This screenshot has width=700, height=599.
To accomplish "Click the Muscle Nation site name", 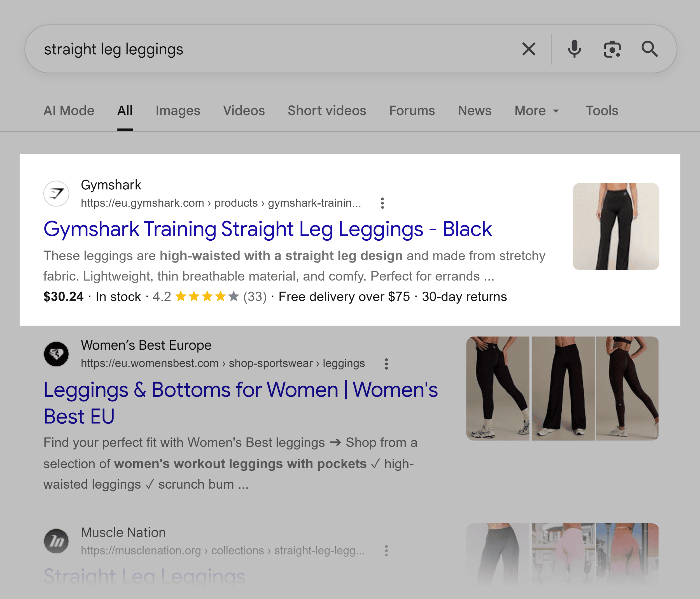I will 123,532.
